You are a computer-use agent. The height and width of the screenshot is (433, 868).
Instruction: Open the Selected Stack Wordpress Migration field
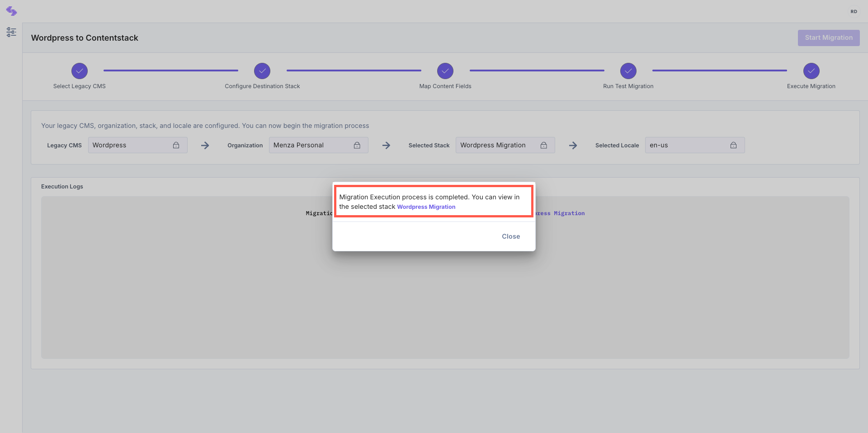click(x=505, y=145)
